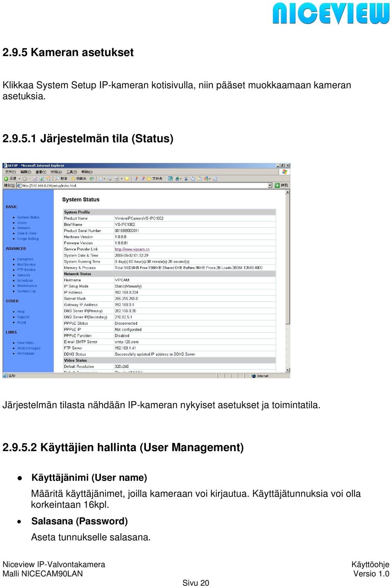Image resolution: width=392 pixels, height=586 pixels.
Task: Click the page scrollbar up arrow
Action: [x=288, y=192]
